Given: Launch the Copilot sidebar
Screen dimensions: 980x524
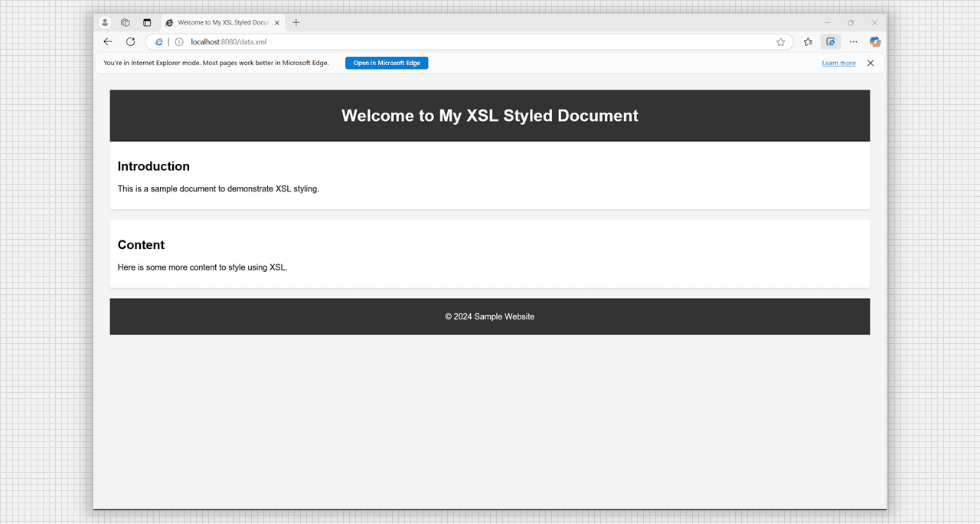Looking at the screenshot, I should click(874, 42).
